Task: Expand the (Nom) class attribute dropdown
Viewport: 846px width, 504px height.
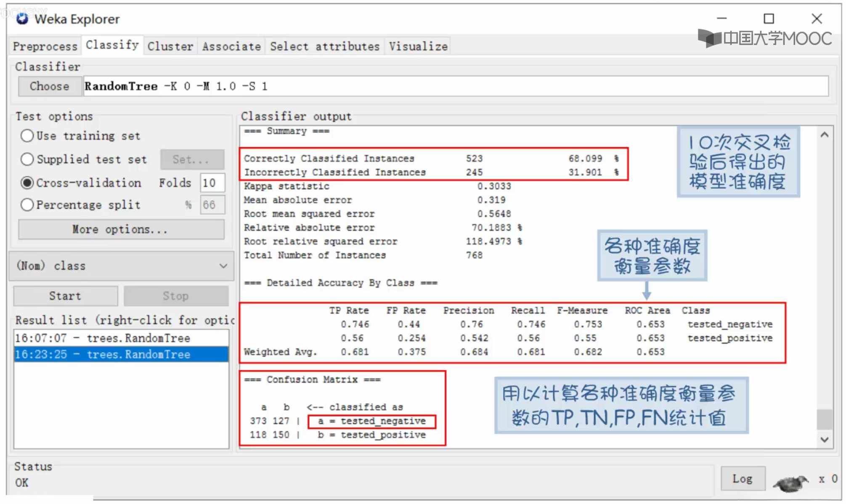Action: tap(121, 266)
